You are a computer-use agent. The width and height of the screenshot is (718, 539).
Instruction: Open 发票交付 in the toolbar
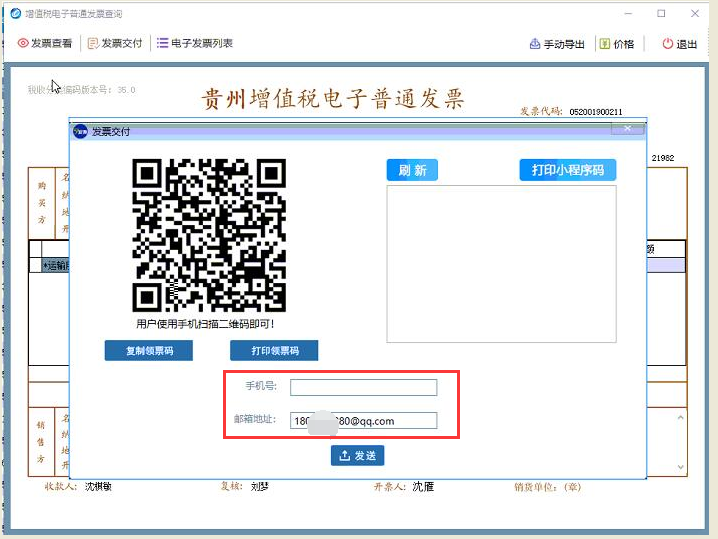point(115,43)
